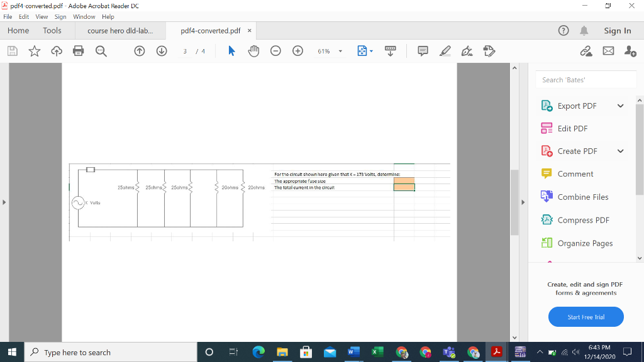Click the Start Free Trial button
The height and width of the screenshot is (362, 644).
point(586,317)
